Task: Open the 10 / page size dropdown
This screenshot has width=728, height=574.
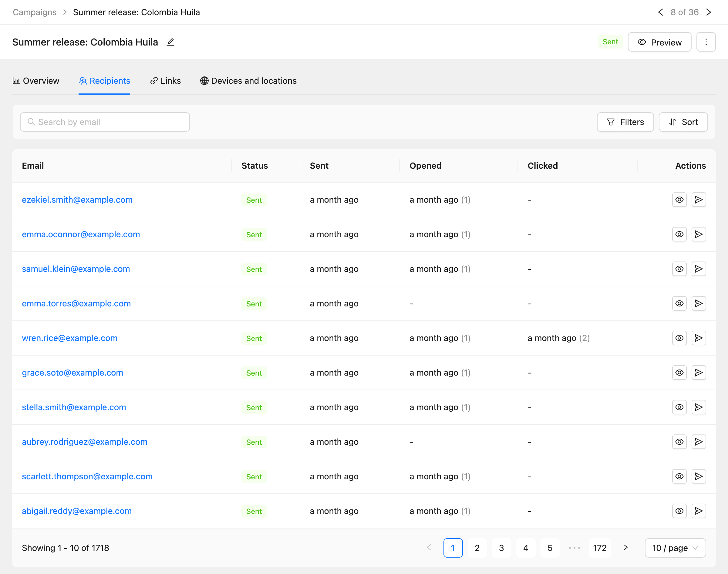Action: (x=675, y=548)
